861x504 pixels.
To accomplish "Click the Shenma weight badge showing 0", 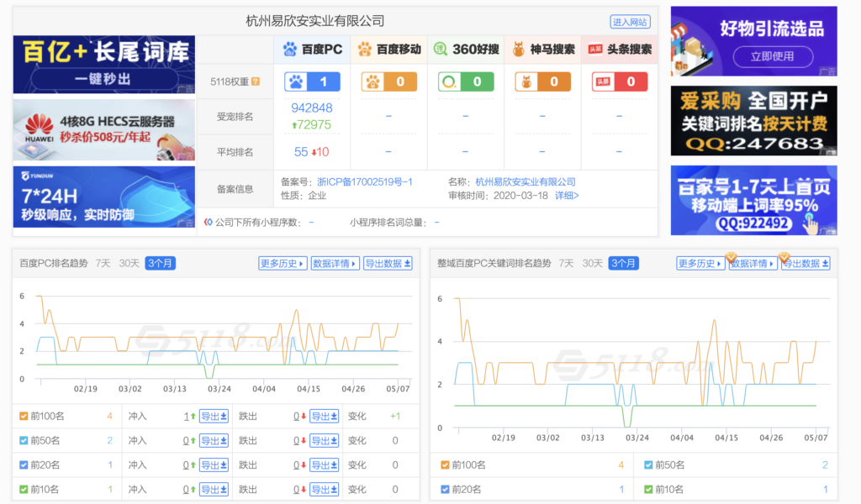I will click(542, 81).
